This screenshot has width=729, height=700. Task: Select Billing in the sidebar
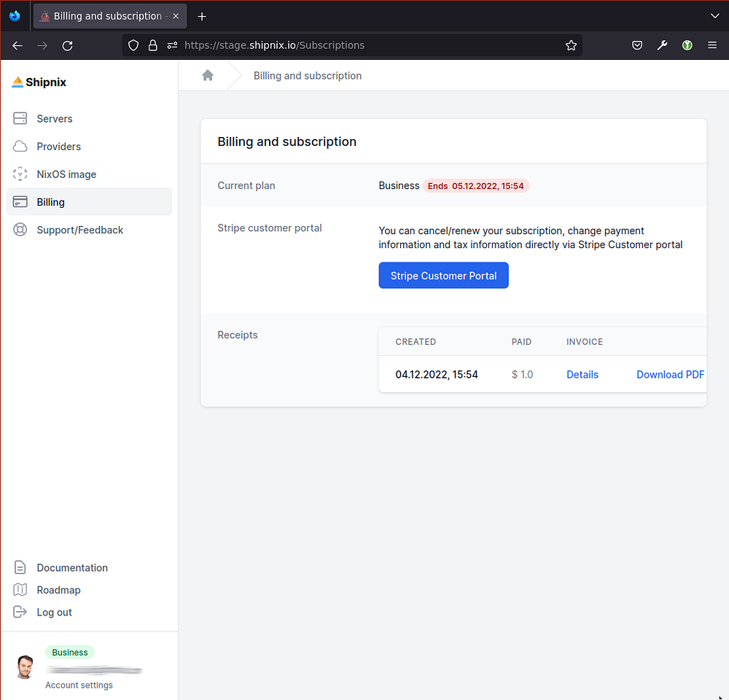click(89, 202)
